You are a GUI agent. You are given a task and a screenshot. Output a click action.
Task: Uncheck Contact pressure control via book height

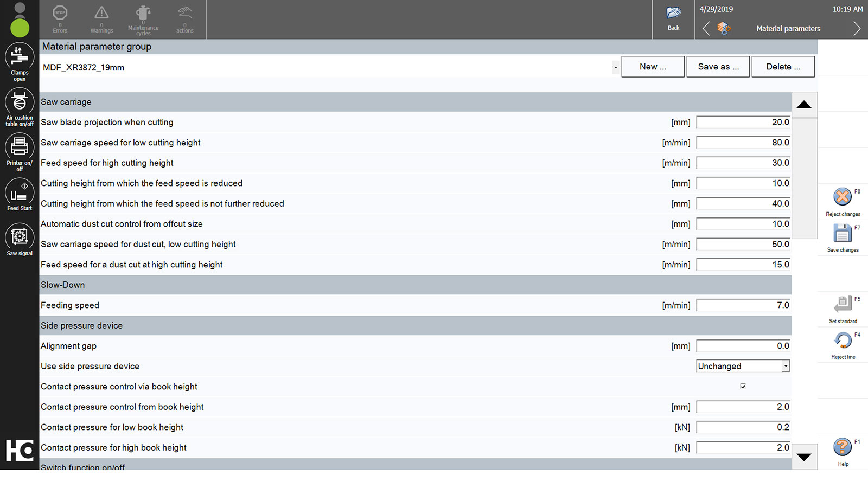[743, 386]
